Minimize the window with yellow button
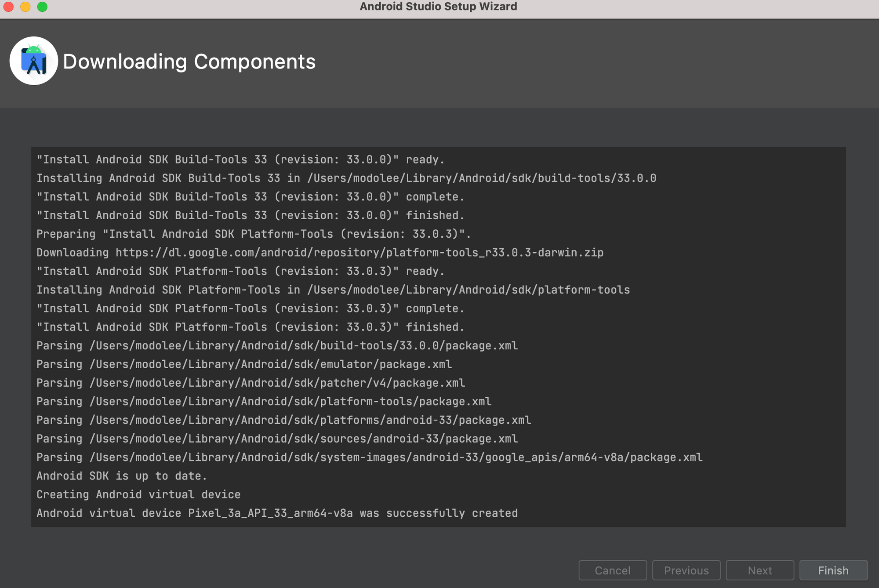The image size is (879, 588). (x=25, y=7)
